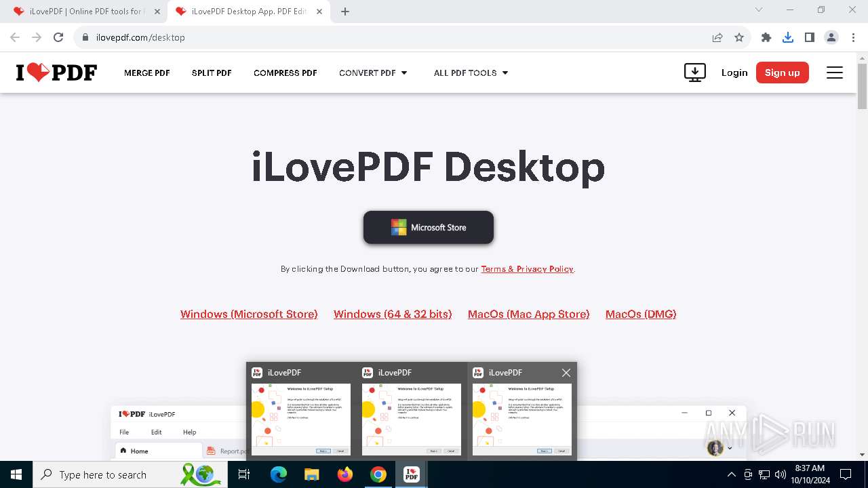Click the red Sign up button

783,73
